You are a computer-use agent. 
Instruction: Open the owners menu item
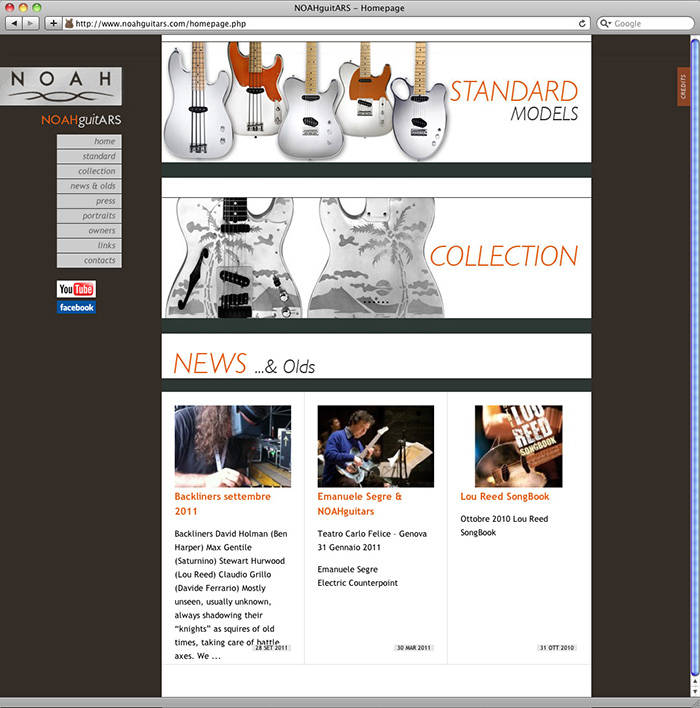(x=89, y=231)
